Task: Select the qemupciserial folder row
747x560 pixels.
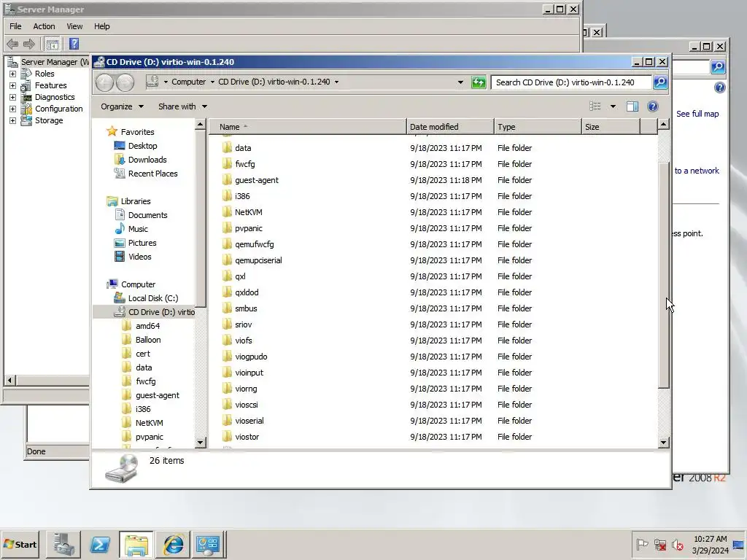Action: pyautogui.click(x=433, y=260)
